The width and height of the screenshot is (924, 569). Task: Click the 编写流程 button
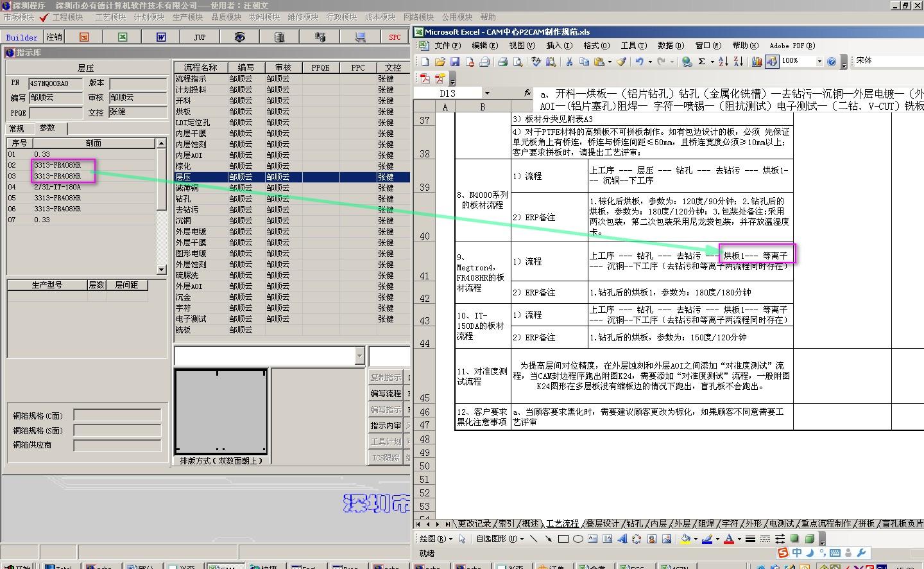pos(386,393)
